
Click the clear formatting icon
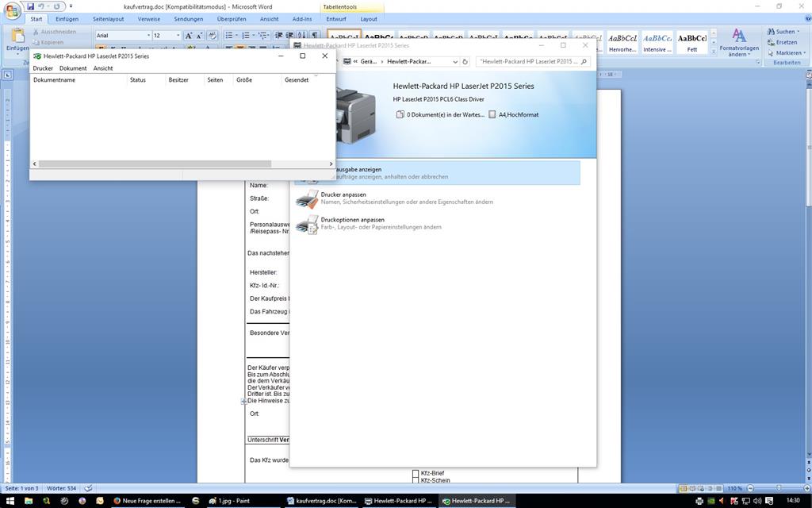212,35
